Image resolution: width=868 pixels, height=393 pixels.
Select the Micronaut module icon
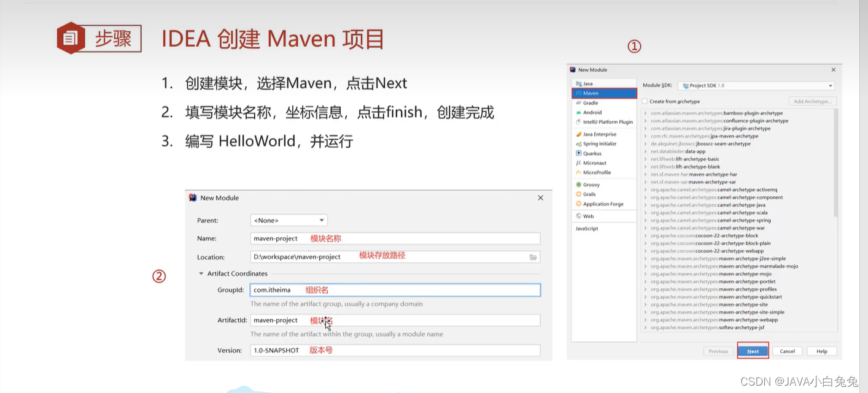(x=579, y=163)
